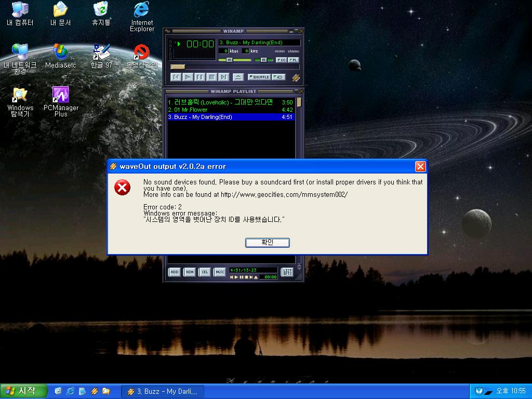Launch Internet Explorer desktop icon
This screenshot has width=532, height=399.
tap(142, 17)
